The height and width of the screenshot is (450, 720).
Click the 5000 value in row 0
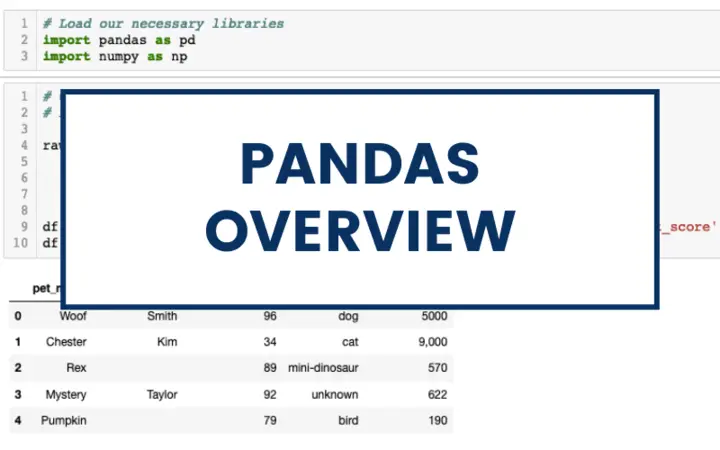tap(434, 316)
